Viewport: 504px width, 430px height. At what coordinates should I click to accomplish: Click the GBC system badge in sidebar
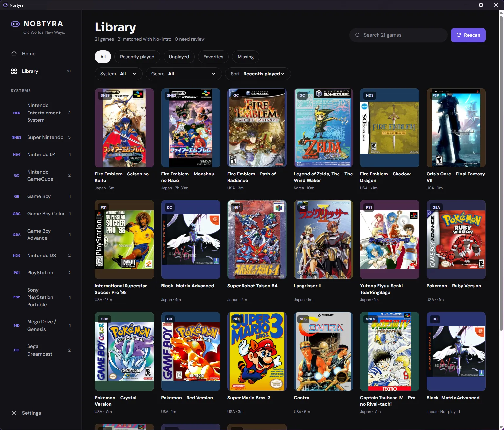(x=17, y=214)
